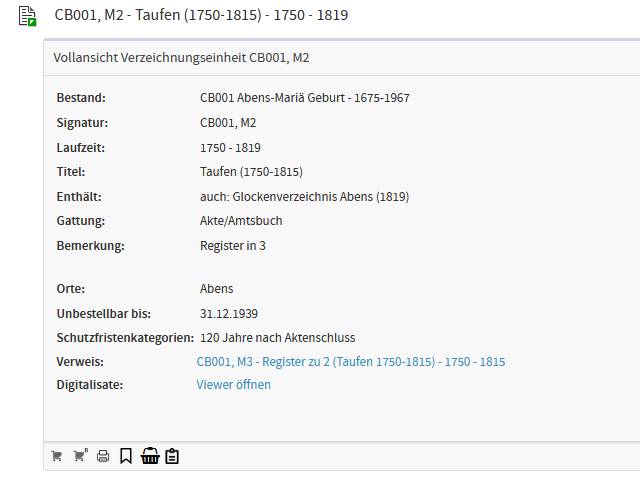Click the 'Vollansicht Verzeichnungseinheit' panel header
The width and height of the screenshot is (640, 478).
tap(181, 58)
